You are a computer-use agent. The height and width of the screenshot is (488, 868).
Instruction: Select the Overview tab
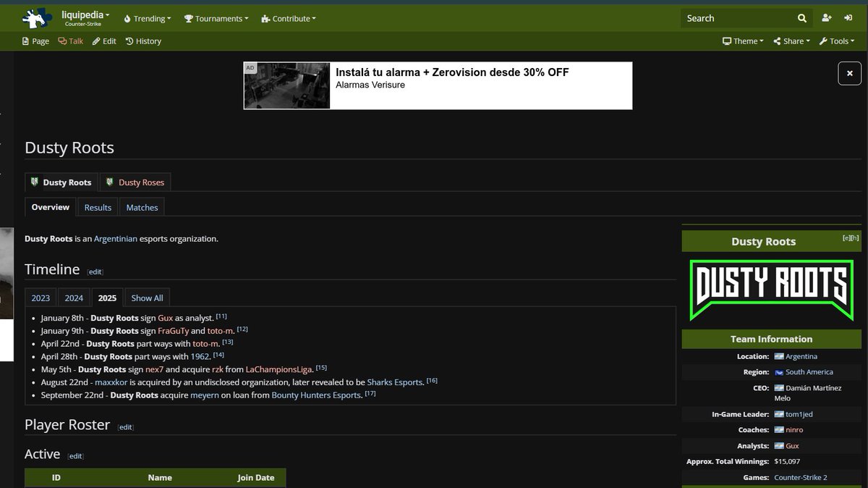(x=51, y=207)
